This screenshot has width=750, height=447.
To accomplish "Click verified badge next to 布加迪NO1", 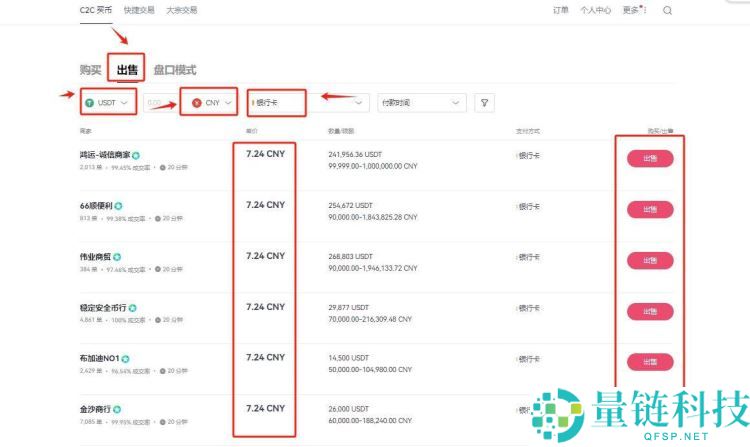I will (125, 359).
